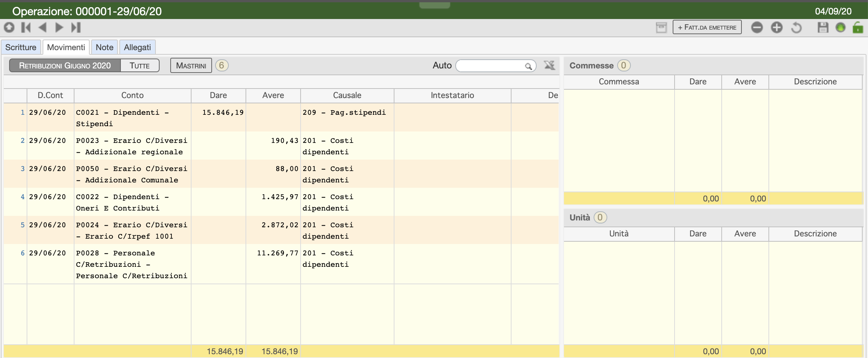Click the Unità column header
Viewport: 868px width, 358px height.
point(619,234)
